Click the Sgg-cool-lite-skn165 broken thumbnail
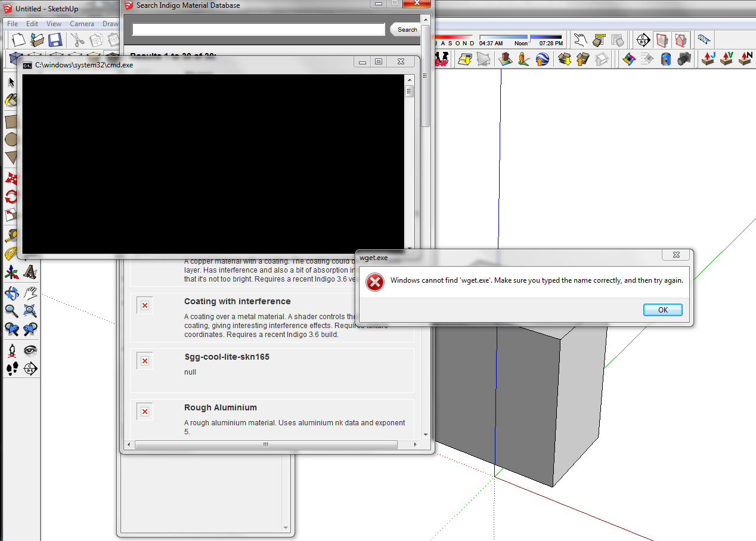The width and height of the screenshot is (756, 541). pos(144,361)
